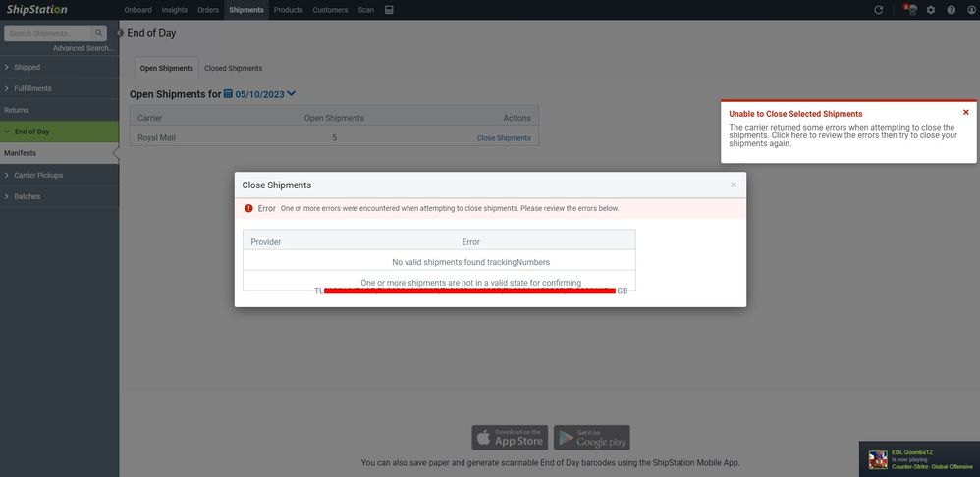The width and height of the screenshot is (980, 477).
Task: Click the refresh icon in top bar
Action: pyautogui.click(x=878, y=10)
